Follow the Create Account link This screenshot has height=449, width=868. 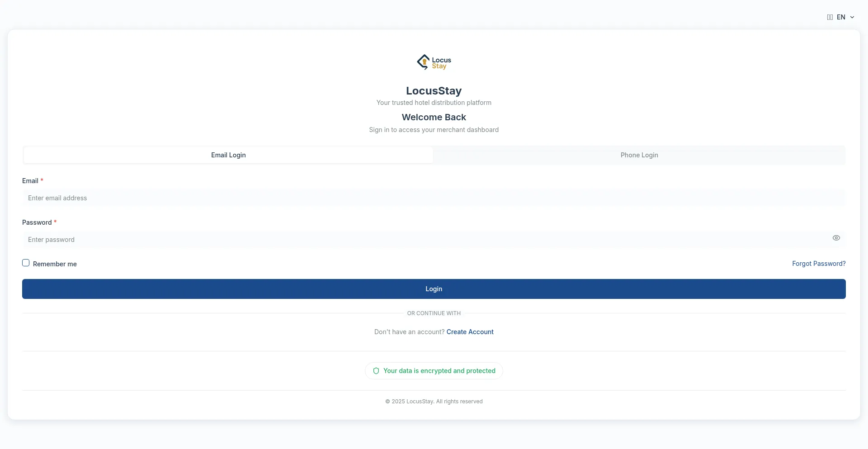tap(470, 332)
